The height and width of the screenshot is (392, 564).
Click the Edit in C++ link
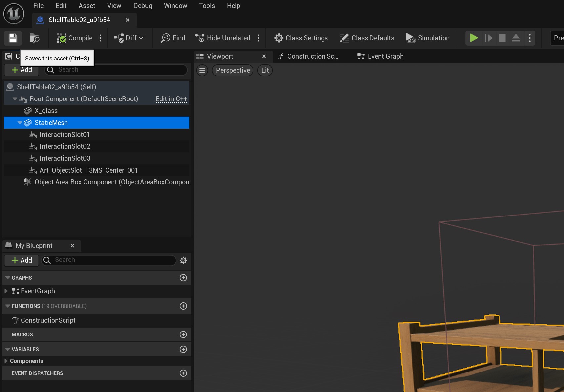coord(171,99)
